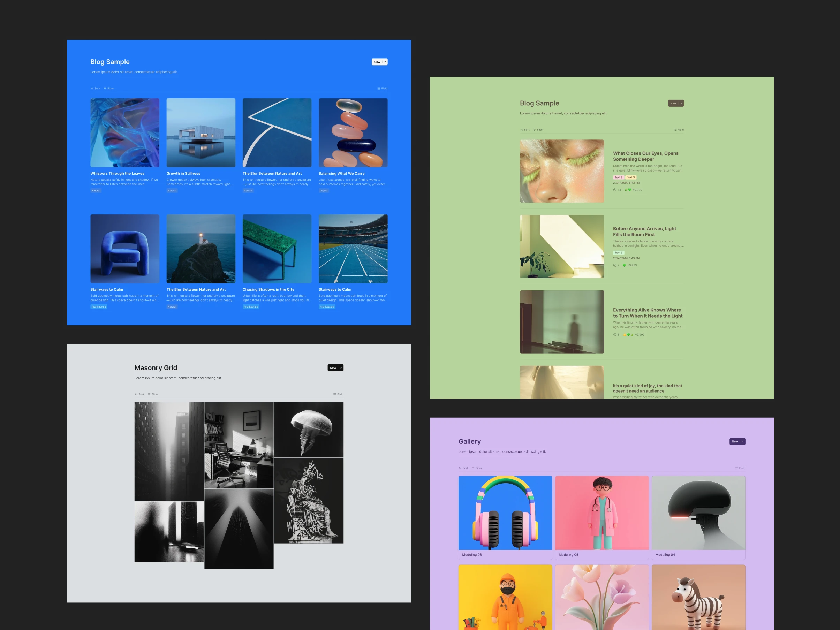Viewport: 840px width, 630px height.
Task: Click Sort in the Gallery panel
Action: tap(463, 468)
